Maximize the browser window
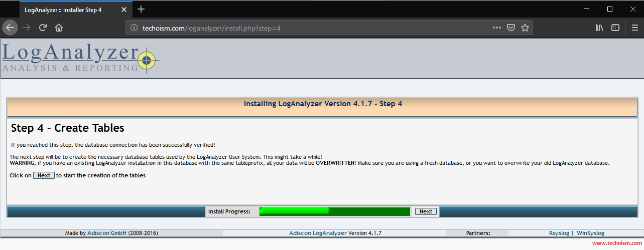 click(x=610, y=9)
